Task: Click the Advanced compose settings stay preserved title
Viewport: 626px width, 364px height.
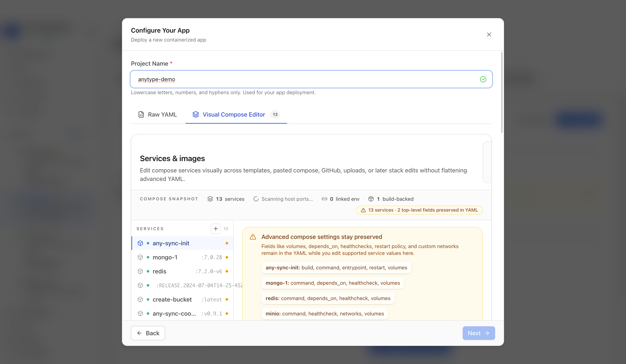Action: tap(322, 237)
